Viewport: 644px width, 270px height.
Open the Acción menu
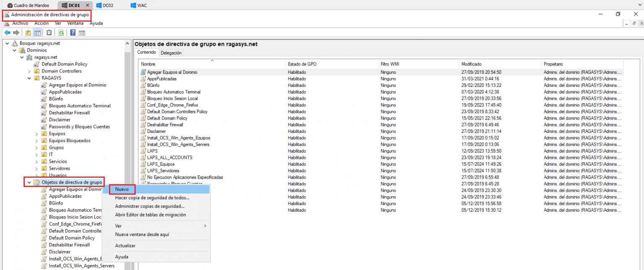coord(42,23)
